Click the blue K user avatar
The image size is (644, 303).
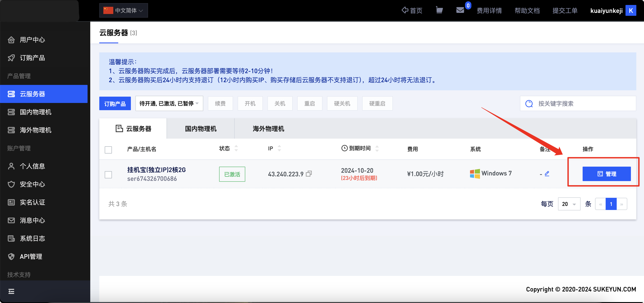pyautogui.click(x=630, y=11)
